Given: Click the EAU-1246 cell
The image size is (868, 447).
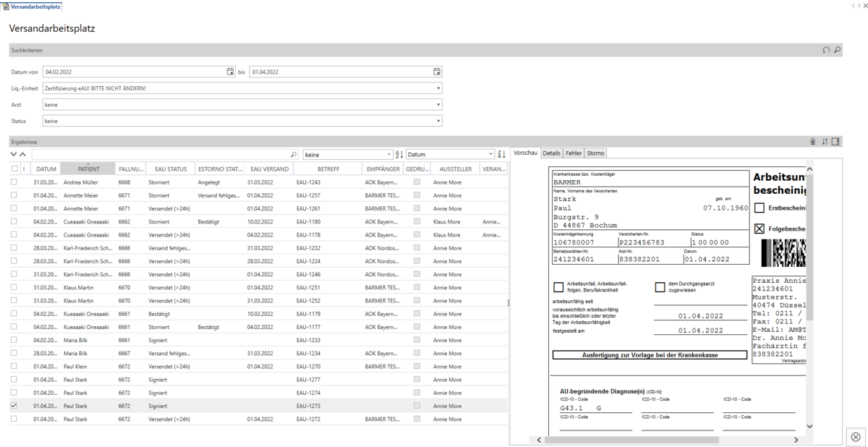Looking at the screenshot, I should coord(308,274).
